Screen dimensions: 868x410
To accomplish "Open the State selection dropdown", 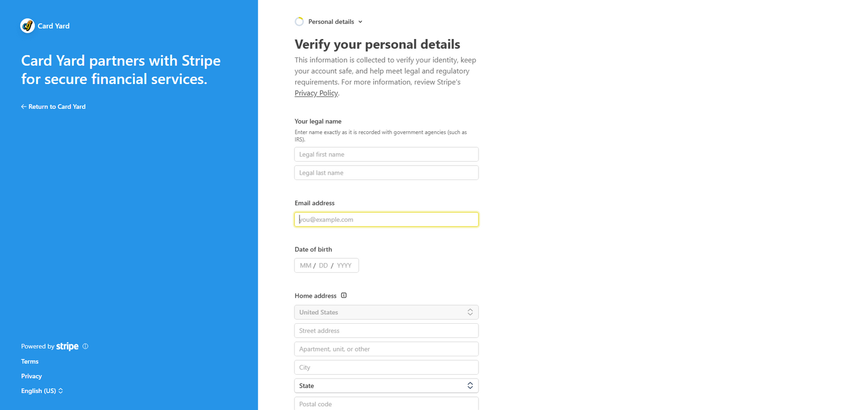I will (x=386, y=386).
